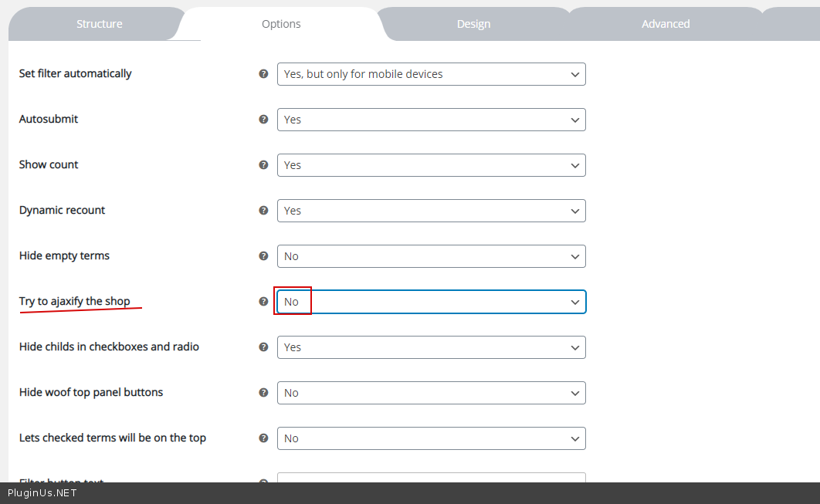This screenshot has height=504, width=820.
Task: Open Hide childs in checkboxes and radio dropdown
Action: (431, 347)
